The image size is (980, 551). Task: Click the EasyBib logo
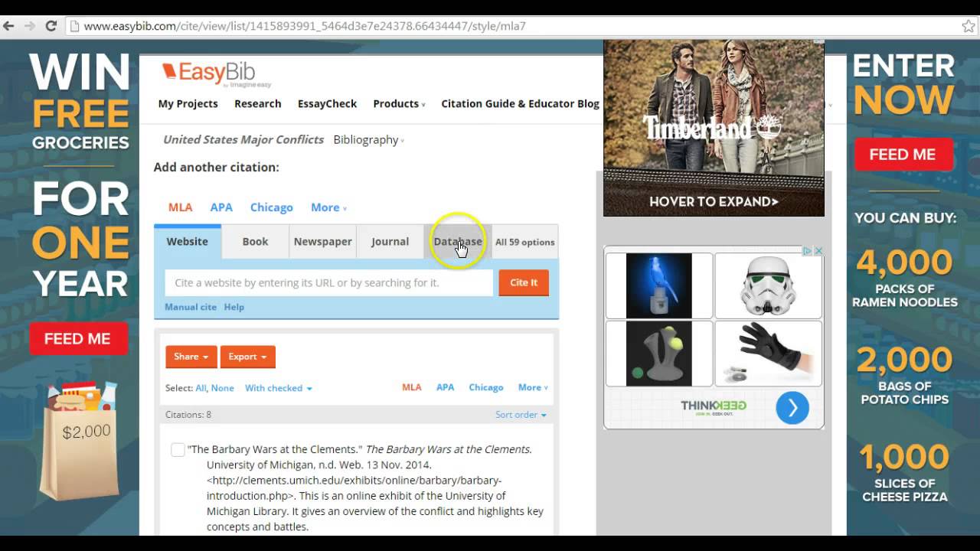[x=216, y=74]
